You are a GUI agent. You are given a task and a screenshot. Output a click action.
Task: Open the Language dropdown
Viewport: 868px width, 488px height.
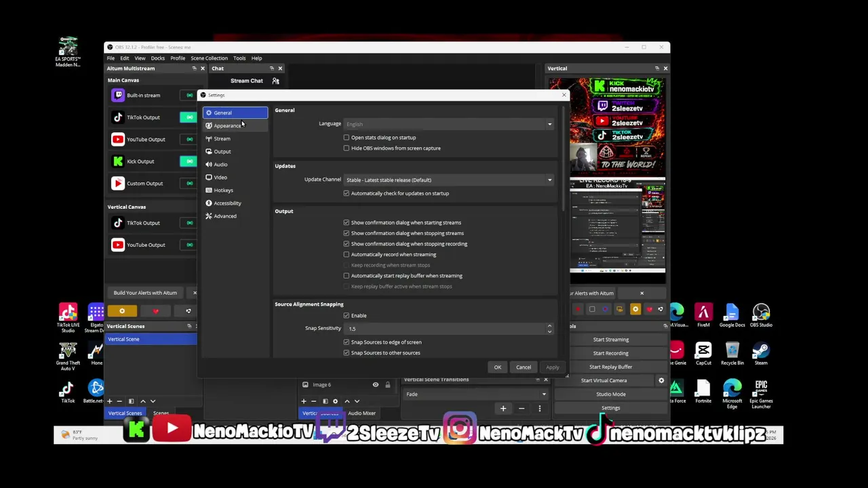click(x=449, y=124)
